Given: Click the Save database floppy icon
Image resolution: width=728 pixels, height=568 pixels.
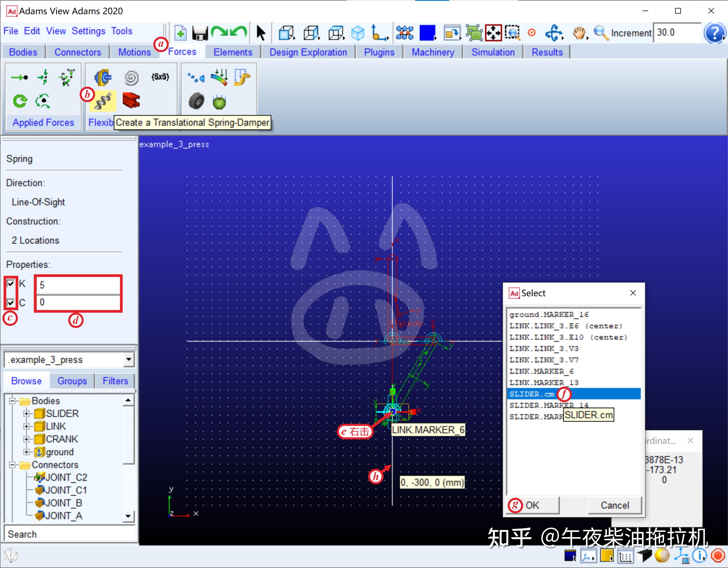Looking at the screenshot, I should click(x=200, y=33).
